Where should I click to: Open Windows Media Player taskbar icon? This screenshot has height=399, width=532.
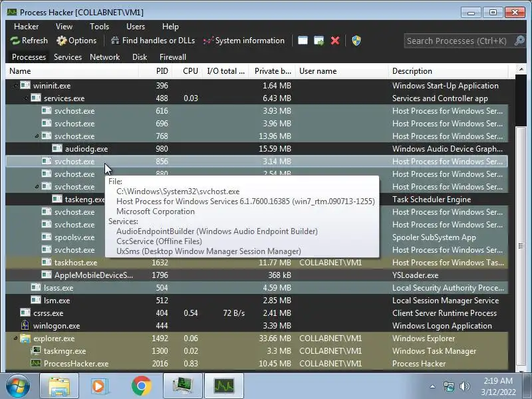(100, 386)
